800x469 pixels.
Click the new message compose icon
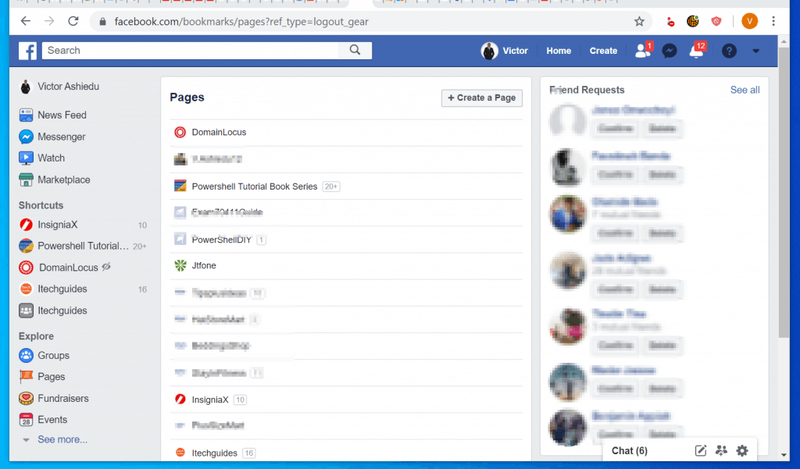(x=700, y=451)
